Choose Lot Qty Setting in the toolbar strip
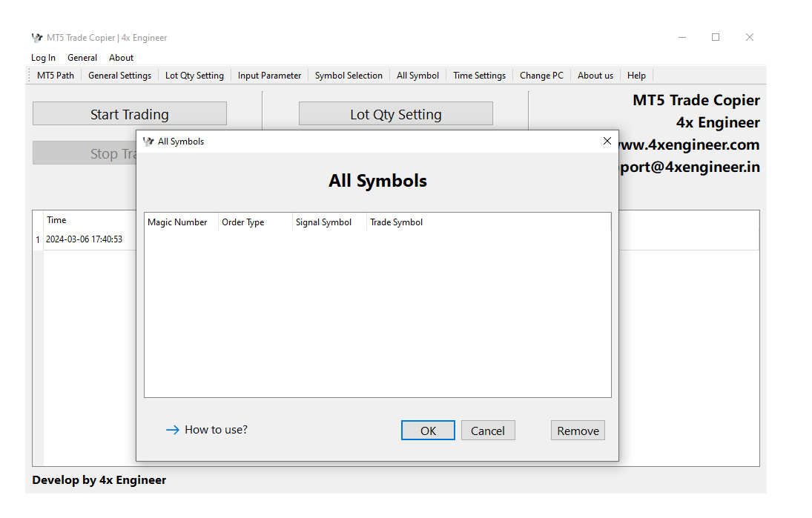The height and width of the screenshot is (518, 812). click(194, 76)
